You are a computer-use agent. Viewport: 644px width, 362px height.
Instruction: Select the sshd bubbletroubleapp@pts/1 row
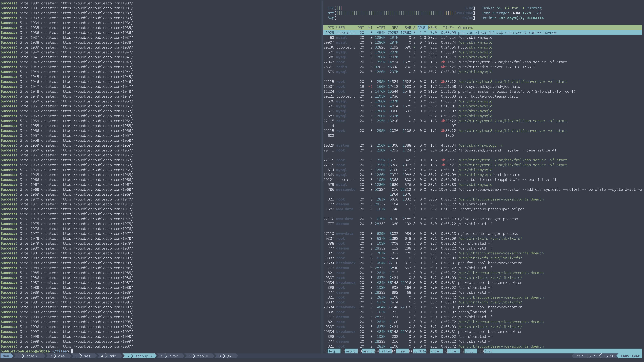pos(482,96)
